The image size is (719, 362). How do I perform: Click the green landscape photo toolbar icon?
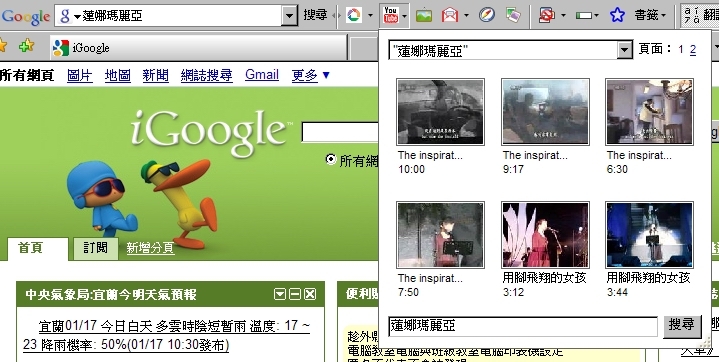point(424,16)
